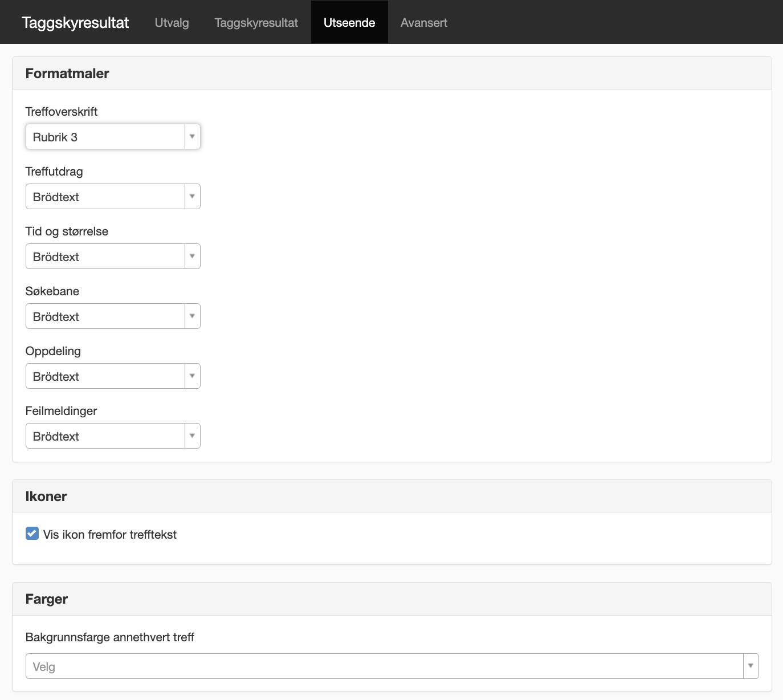Click the Bakgrunnsfarge annethvert treff label
Screen dimensions: 783x700
(x=110, y=637)
